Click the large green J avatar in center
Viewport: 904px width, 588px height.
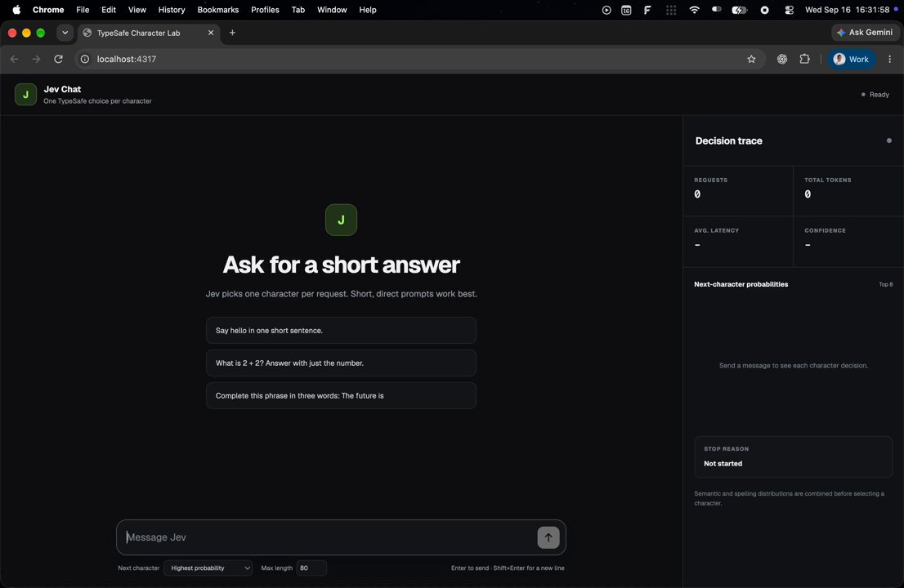pyautogui.click(x=342, y=220)
